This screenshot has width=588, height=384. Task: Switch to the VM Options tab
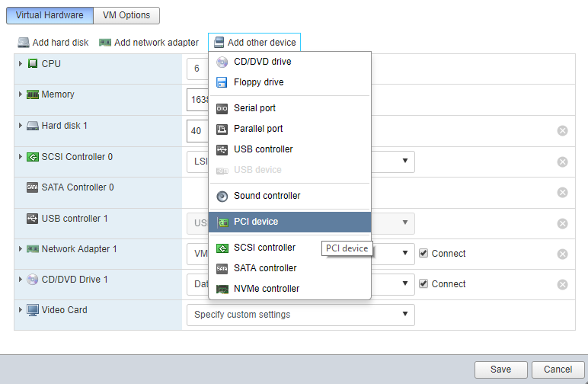(127, 15)
